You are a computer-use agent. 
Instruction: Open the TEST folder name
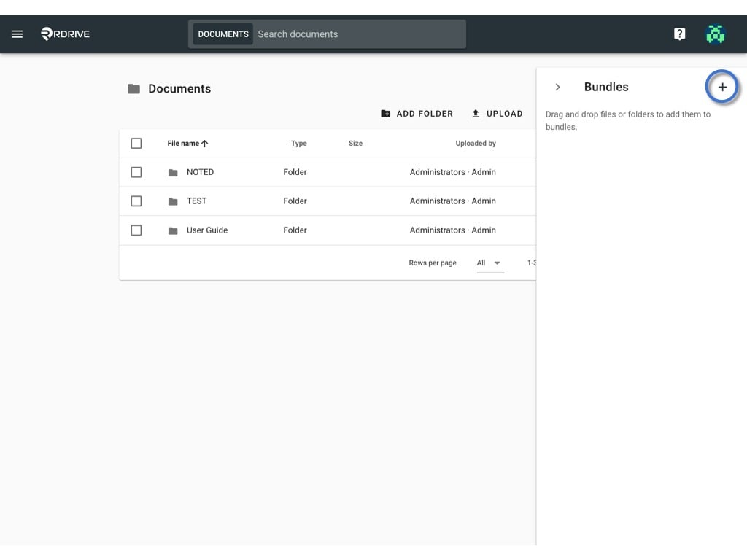click(x=197, y=201)
